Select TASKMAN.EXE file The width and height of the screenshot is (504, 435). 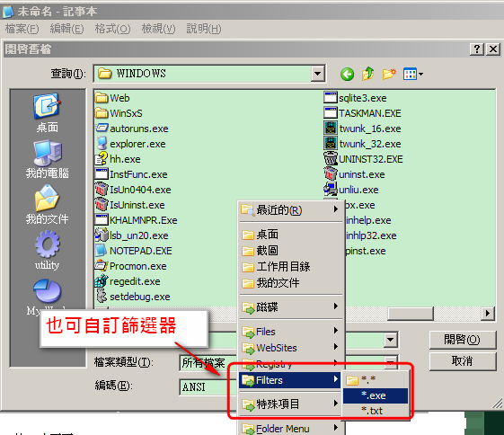pyautogui.click(x=362, y=113)
